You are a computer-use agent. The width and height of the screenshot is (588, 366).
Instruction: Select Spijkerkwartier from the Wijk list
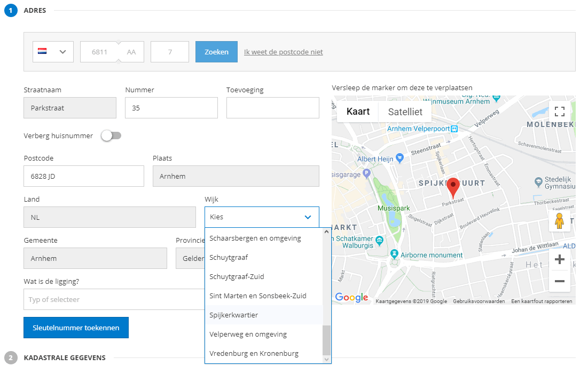[x=264, y=315]
